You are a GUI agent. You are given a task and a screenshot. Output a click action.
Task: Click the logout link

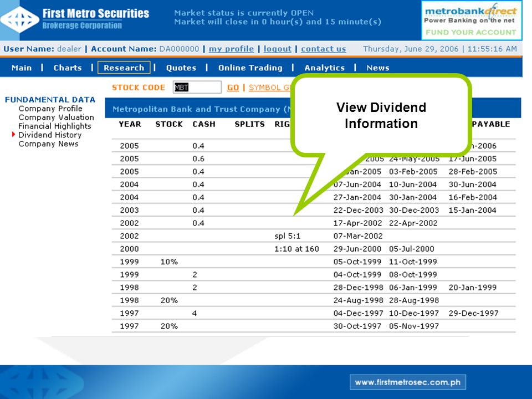coord(277,49)
